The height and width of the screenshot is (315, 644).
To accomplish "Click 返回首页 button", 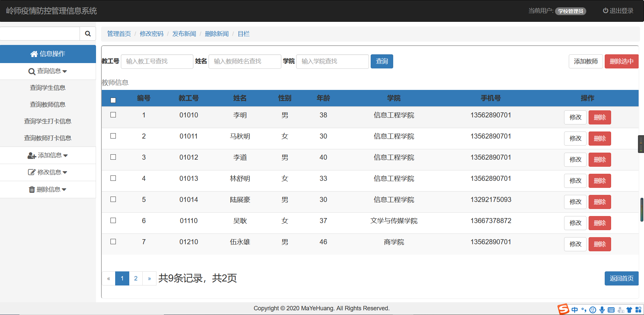I will pos(622,278).
